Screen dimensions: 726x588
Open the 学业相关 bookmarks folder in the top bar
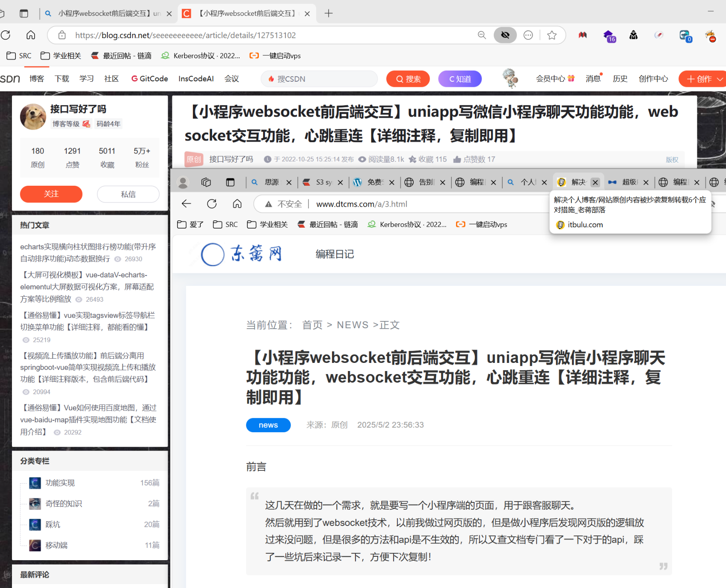click(61, 56)
